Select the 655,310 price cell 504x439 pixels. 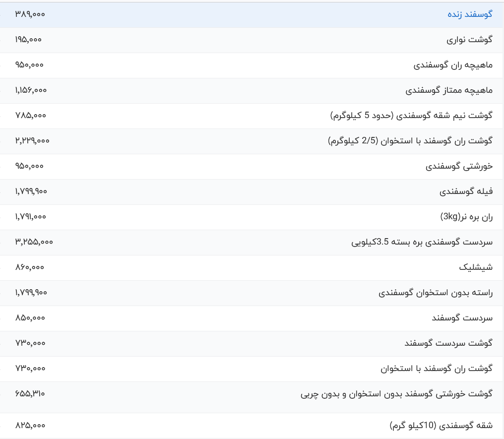30,394
